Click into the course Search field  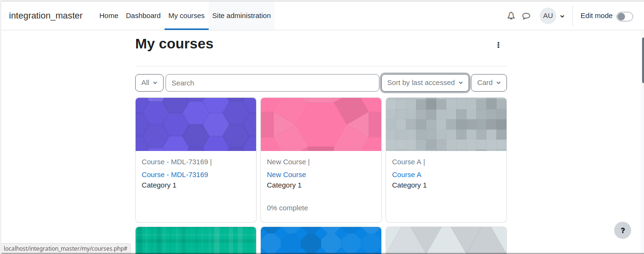point(272,83)
